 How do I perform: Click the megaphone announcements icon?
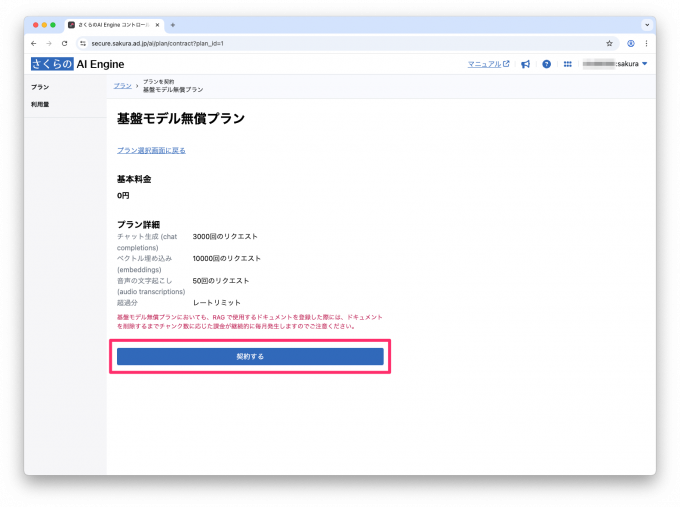pos(525,64)
